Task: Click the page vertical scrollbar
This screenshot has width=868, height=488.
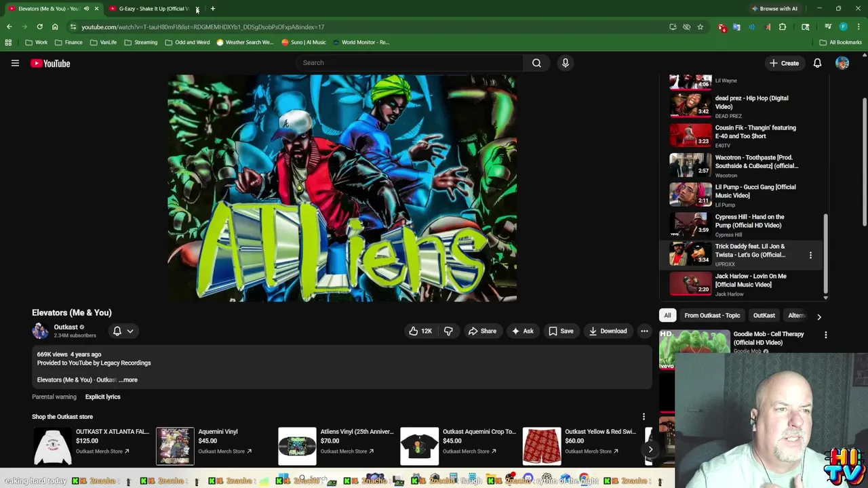Action: pyautogui.click(x=864, y=163)
